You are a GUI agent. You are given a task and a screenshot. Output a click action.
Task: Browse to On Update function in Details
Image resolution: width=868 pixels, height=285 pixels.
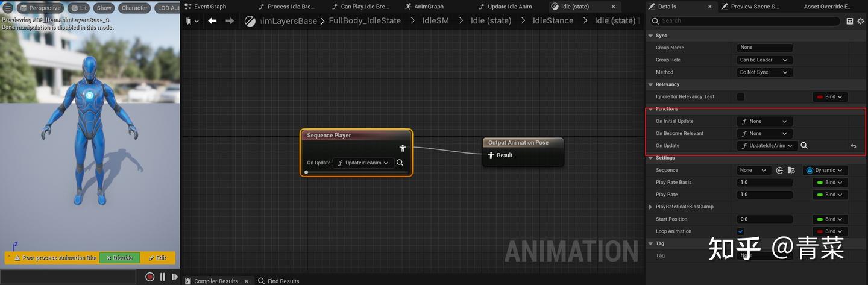tap(804, 145)
